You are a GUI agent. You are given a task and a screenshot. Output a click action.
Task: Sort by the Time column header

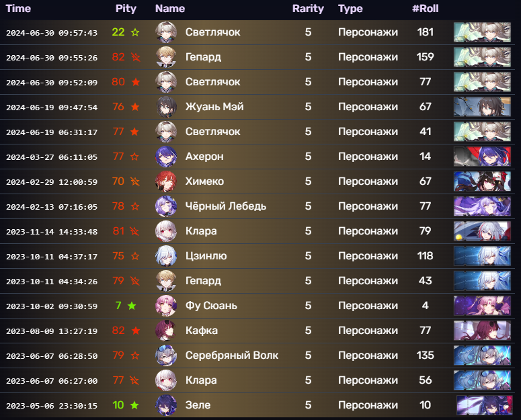click(18, 9)
